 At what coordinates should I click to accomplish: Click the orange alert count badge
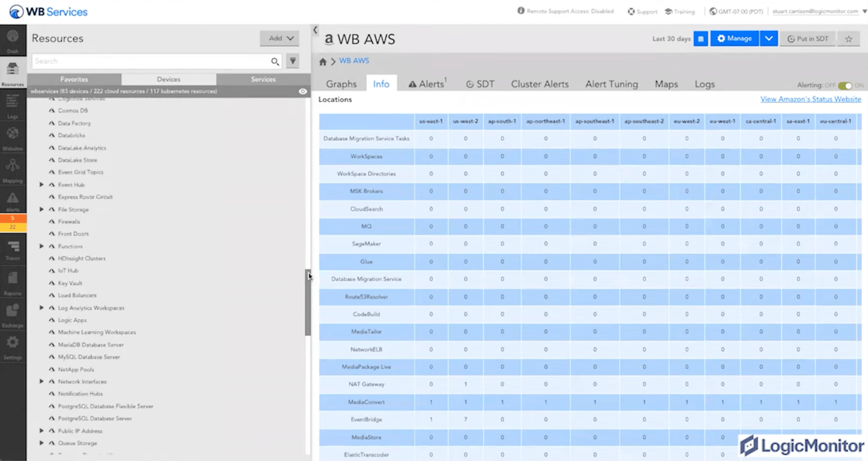pos(13,218)
